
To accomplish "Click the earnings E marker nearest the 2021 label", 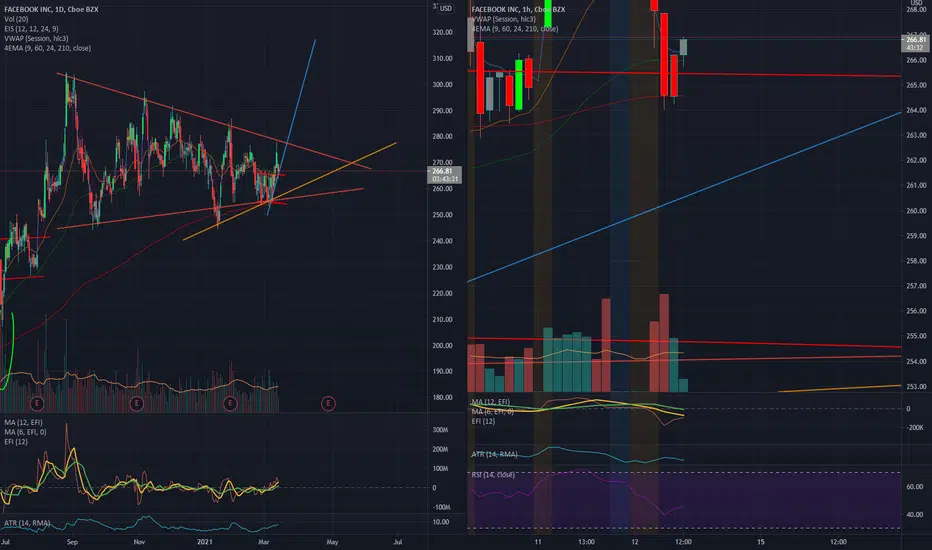I will tap(230, 404).
